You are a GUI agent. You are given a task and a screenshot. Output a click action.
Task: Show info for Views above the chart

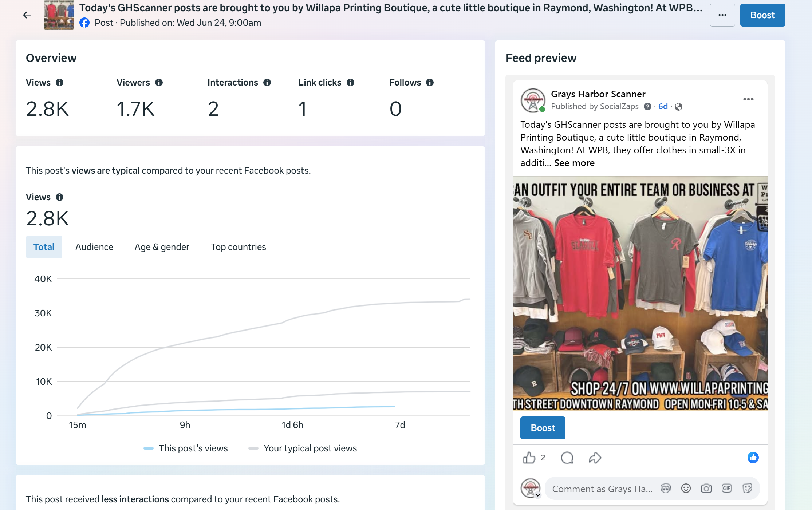[60, 197]
